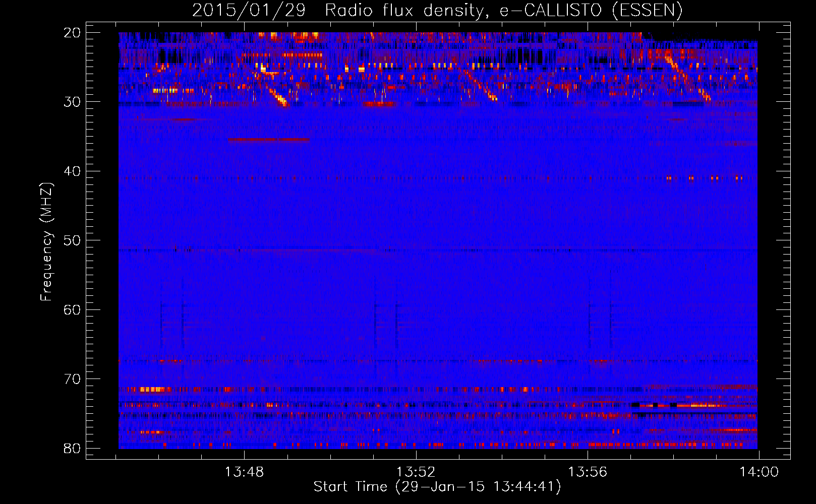The width and height of the screenshot is (816, 504).
Task: Click the '70' frequency tick label
Action: click(x=72, y=379)
